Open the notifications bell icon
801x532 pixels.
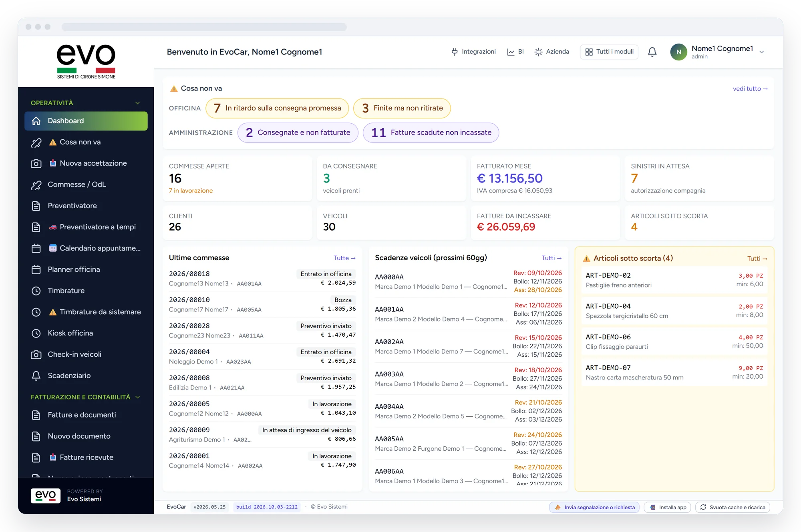(x=652, y=52)
